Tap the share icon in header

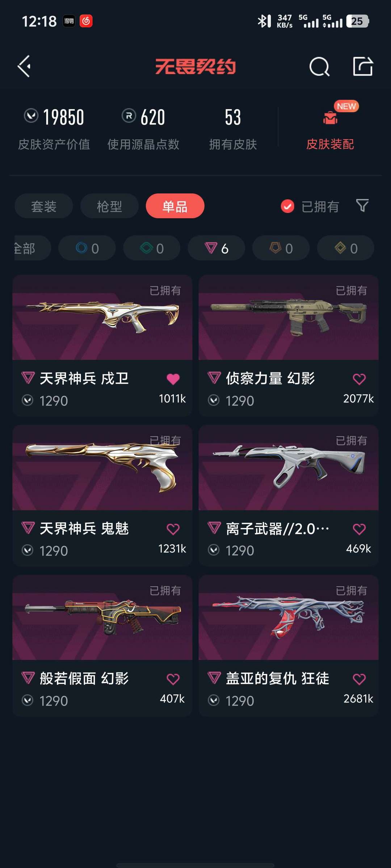click(363, 66)
